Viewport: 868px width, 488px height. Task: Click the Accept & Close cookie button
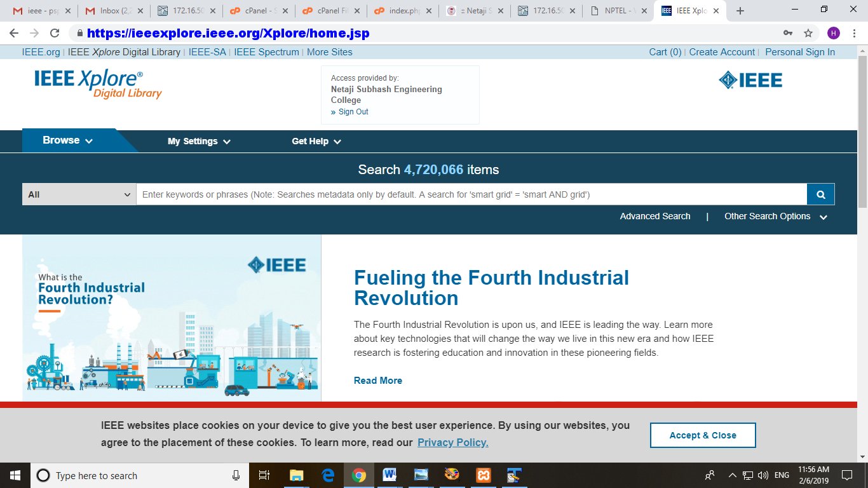pos(702,435)
